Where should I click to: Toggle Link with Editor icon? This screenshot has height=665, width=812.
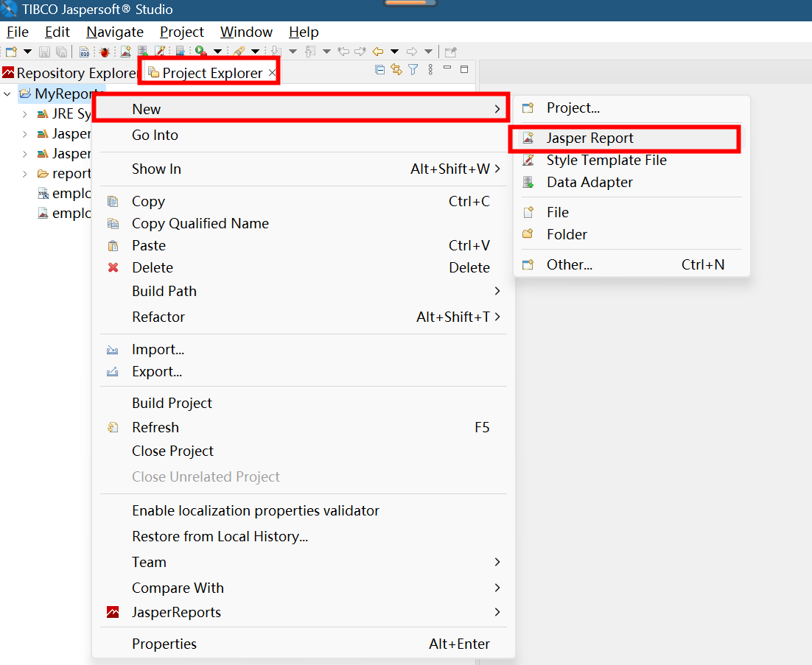[396, 70]
